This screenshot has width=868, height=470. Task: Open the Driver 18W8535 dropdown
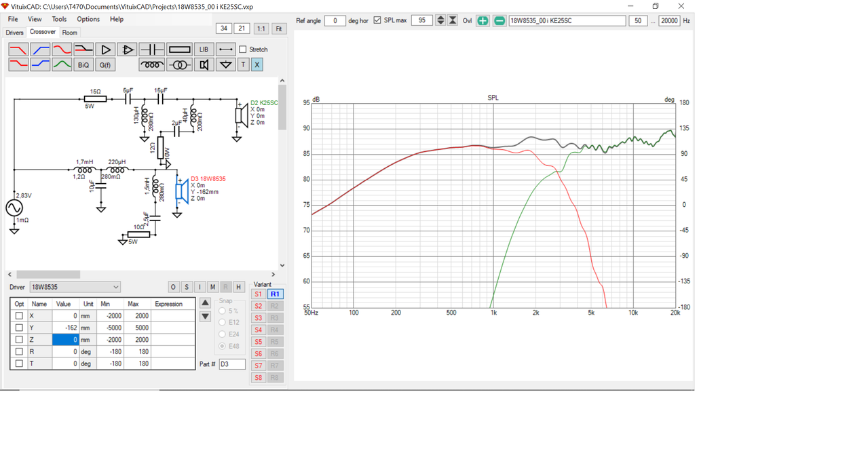[x=75, y=287]
